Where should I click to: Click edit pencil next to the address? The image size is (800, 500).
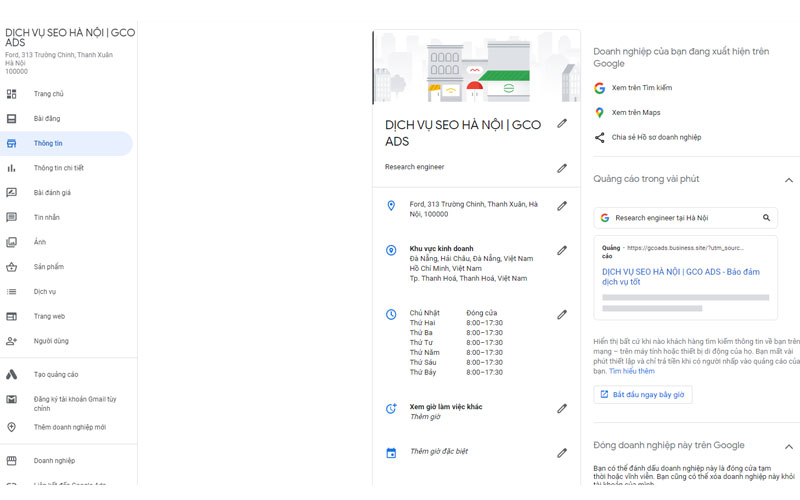tap(562, 206)
